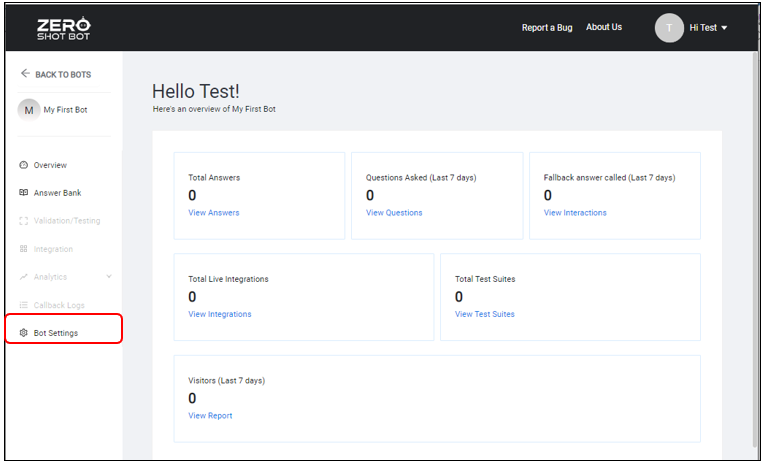The width and height of the screenshot is (764, 464).
Task: Click Questions Asked (Last 7 days) label
Action: click(421, 177)
